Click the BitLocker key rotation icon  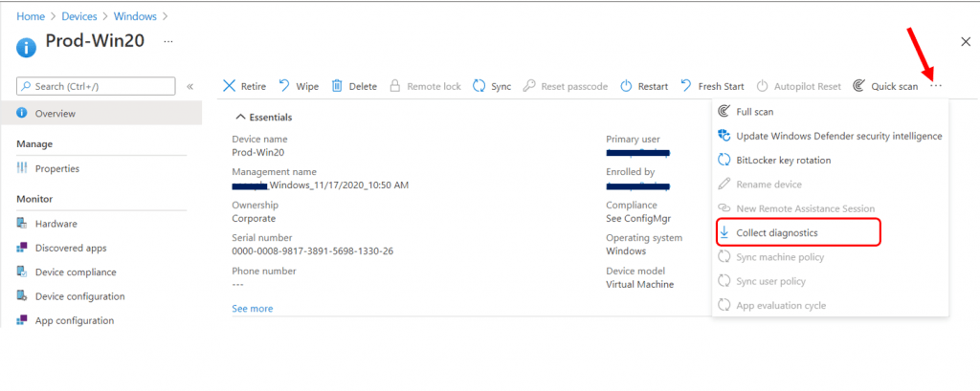[x=724, y=160]
